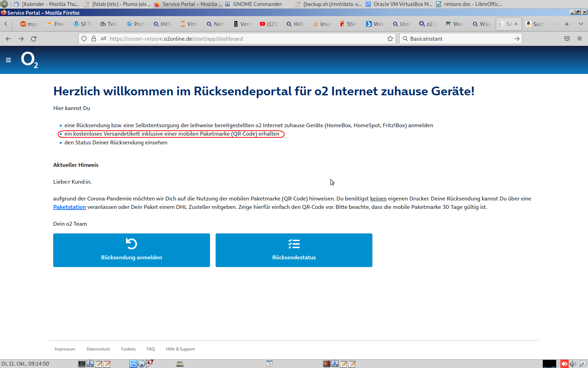Switch to the Teil 2 tab
588x368 pixels.
tap(109, 24)
